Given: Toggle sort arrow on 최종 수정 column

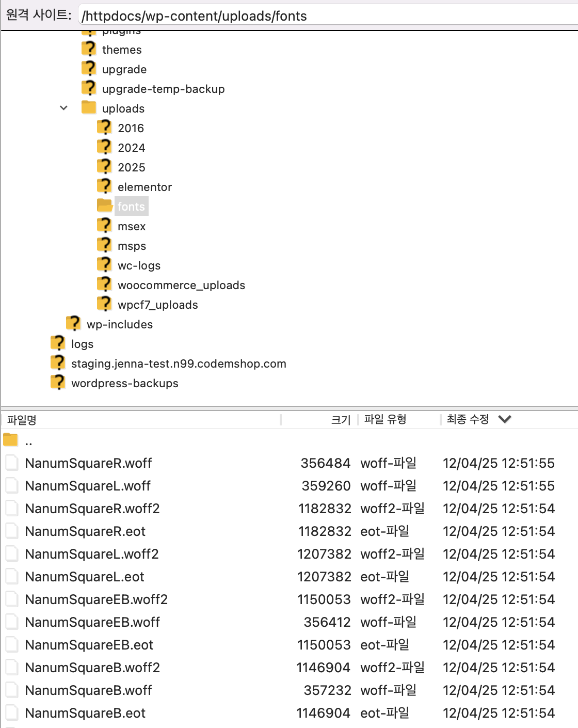Looking at the screenshot, I should click(x=505, y=419).
